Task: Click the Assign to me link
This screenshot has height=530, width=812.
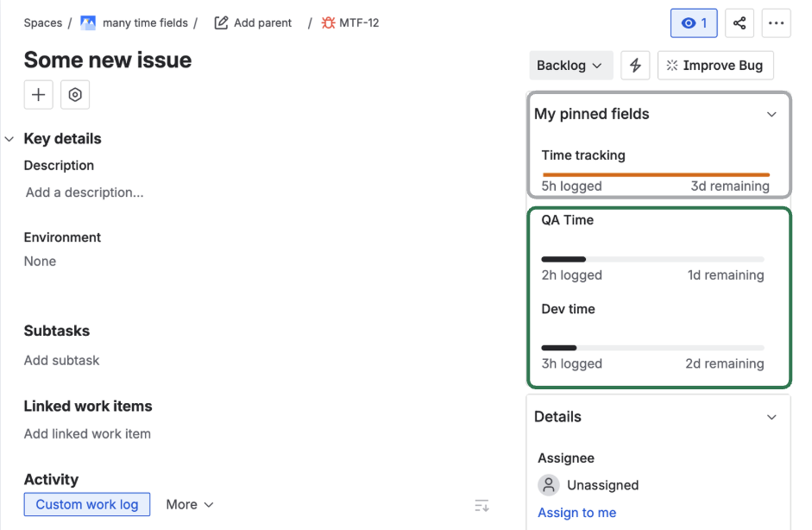Action: tap(577, 513)
